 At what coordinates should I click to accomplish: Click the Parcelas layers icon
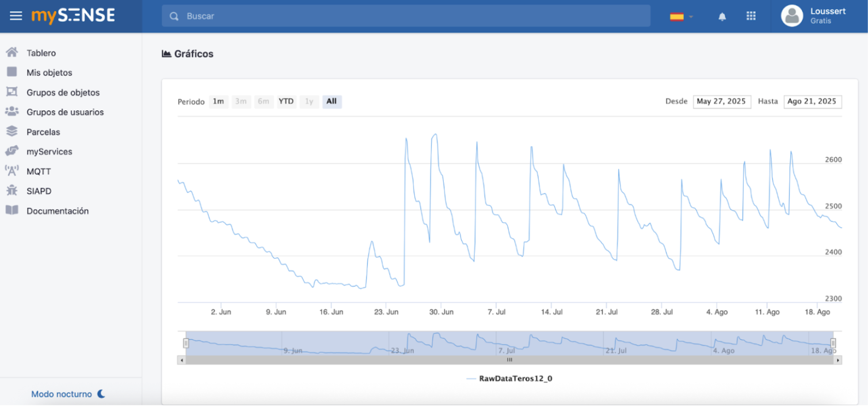(x=12, y=132)
